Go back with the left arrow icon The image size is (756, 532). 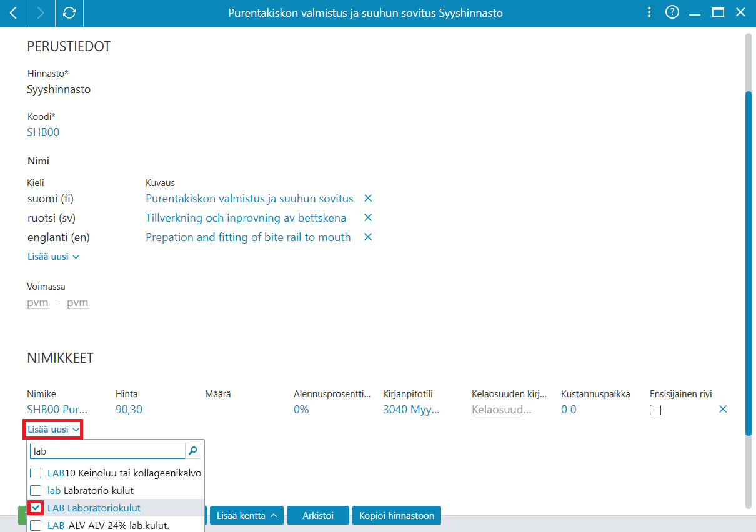(x=13, y=12)
